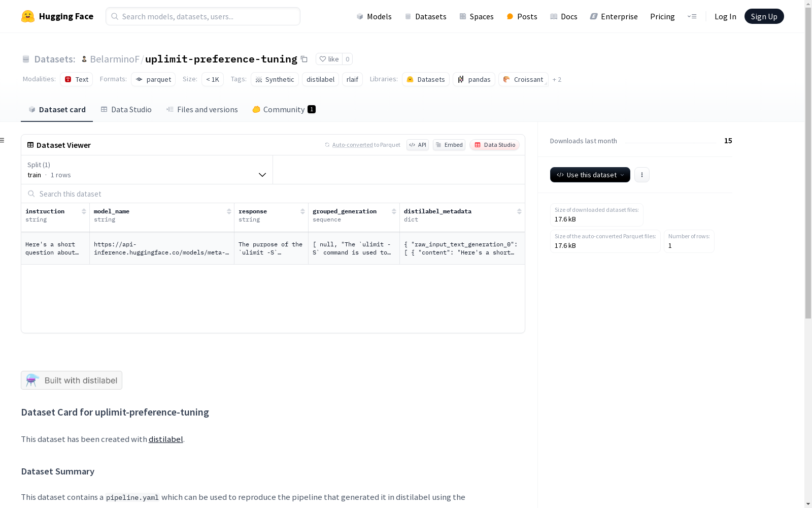Viewport: 812px width, 508px height.
Task: Click the Embed button
Action: click(449, 145)
